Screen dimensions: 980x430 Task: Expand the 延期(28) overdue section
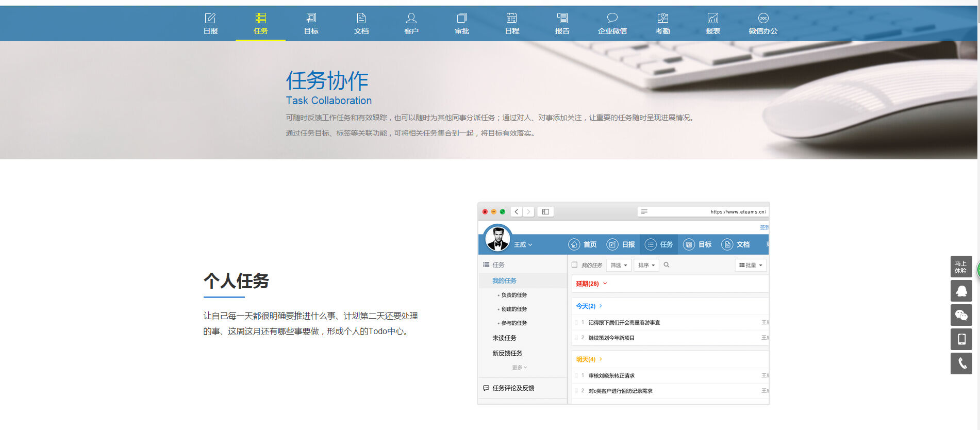591,284
